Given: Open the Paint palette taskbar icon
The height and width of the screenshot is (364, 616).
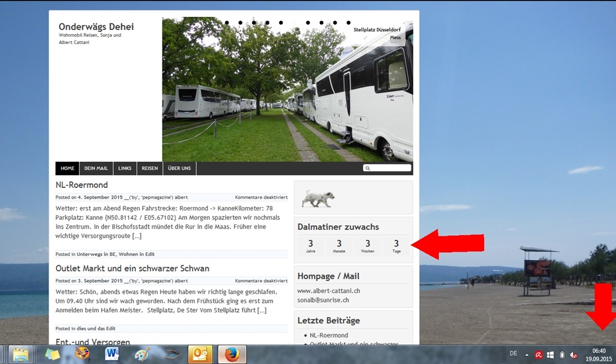Looking at the screenshot, I should click(142, 354).
